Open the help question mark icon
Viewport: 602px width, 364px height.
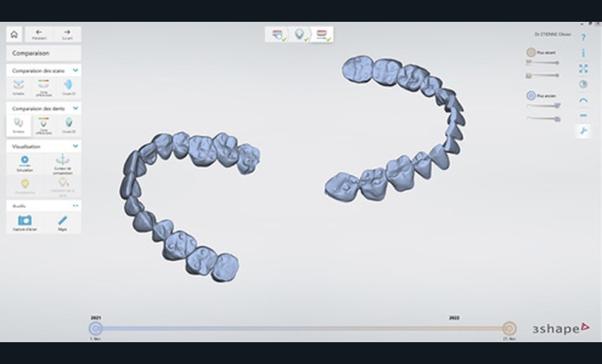(x=583, y=37)
